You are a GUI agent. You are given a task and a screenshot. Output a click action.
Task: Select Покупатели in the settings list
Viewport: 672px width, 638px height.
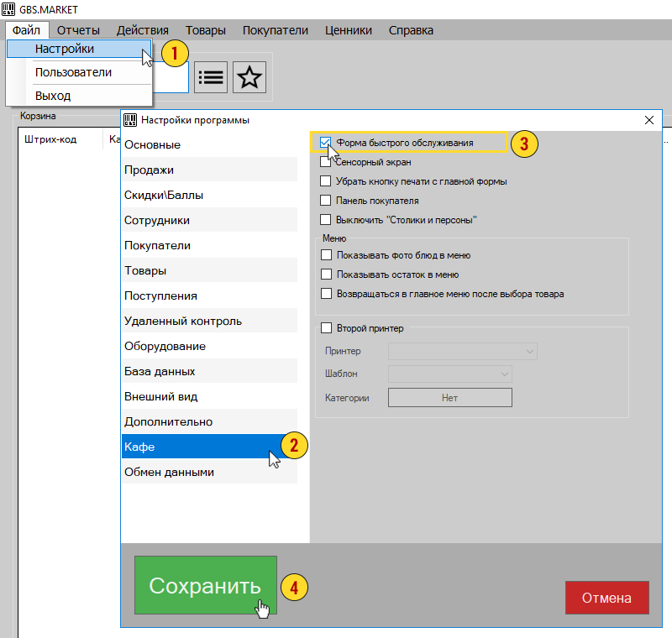tap(209, 246)
